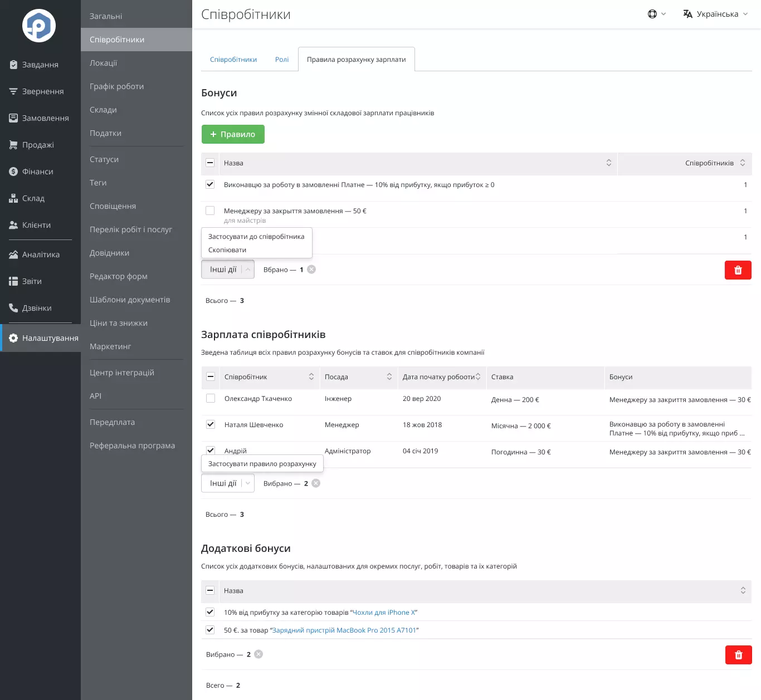Open the 'Зарядний пристрій MacBook Pro 2015 A7101' link
The image size is (761, 700).
click(344, 630)
